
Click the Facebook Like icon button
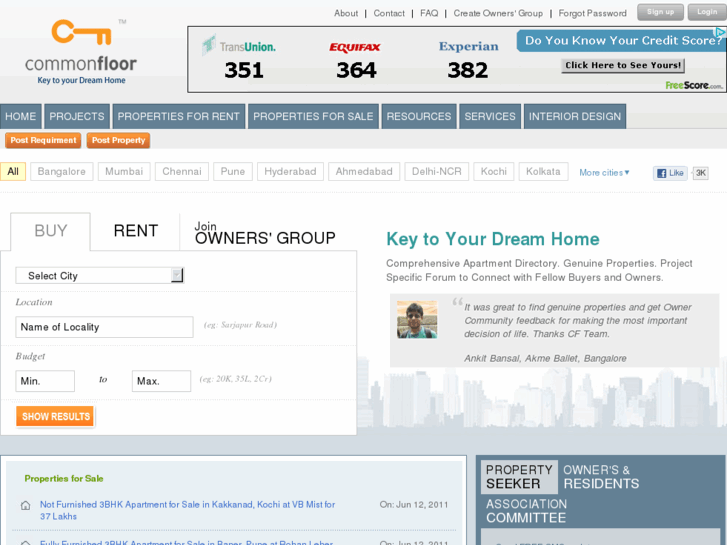coord(670,173)
